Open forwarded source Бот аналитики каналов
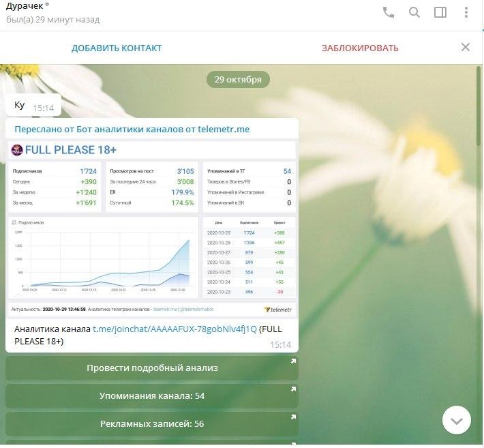Image resolution: width=484 pixels, height=448 pixels. pos(132,129)
